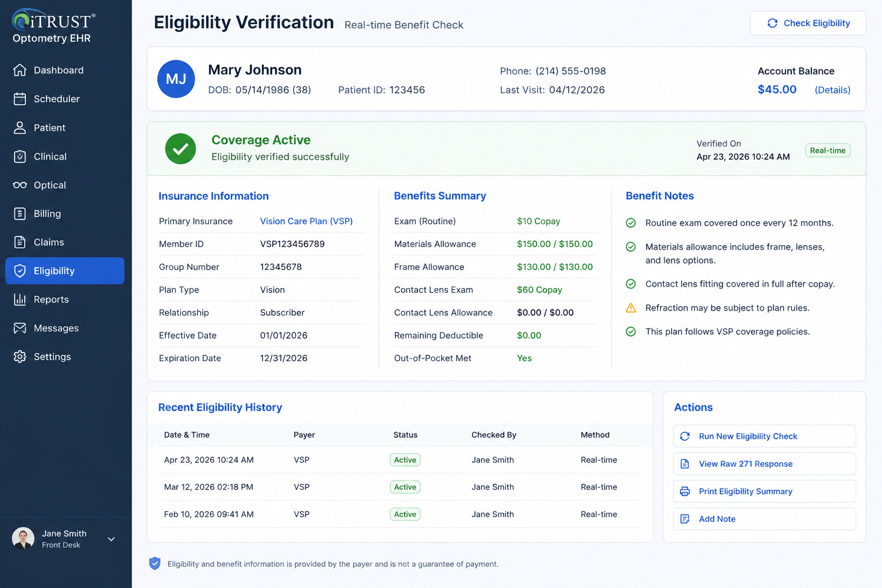Open the Dashboard home icon
This screenshot has height=588, width=882.
coord(20,70)
